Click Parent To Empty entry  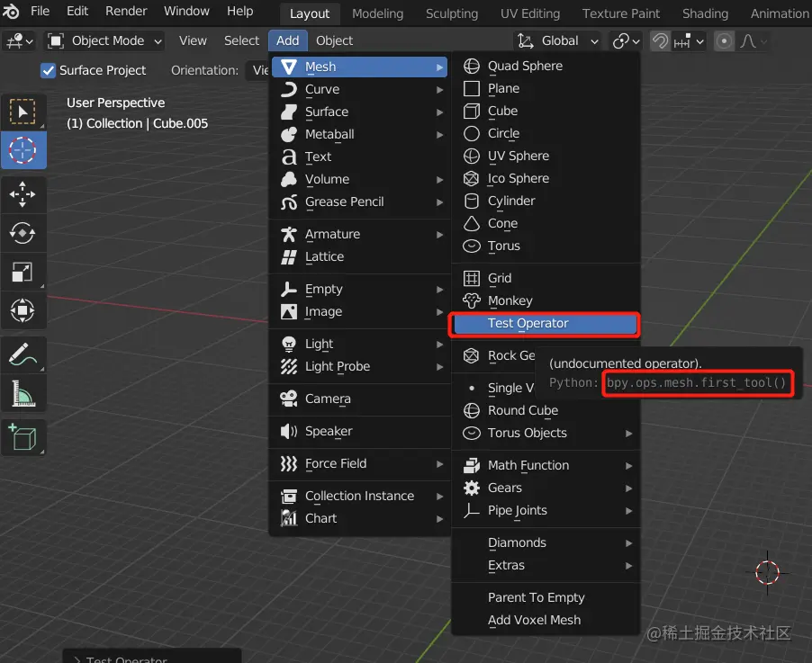(x=546, y=598)
